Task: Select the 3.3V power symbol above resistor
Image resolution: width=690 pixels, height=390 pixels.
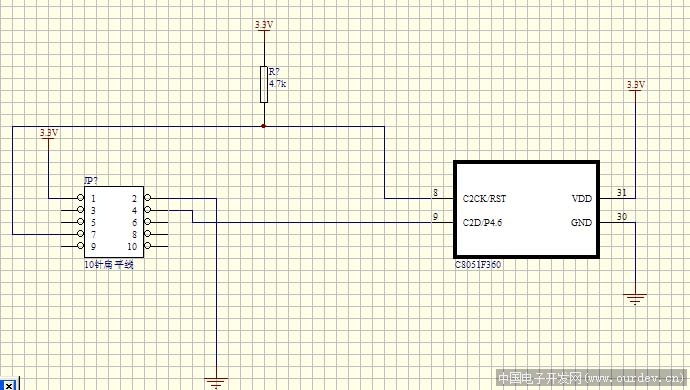Action: click(264, 26)
